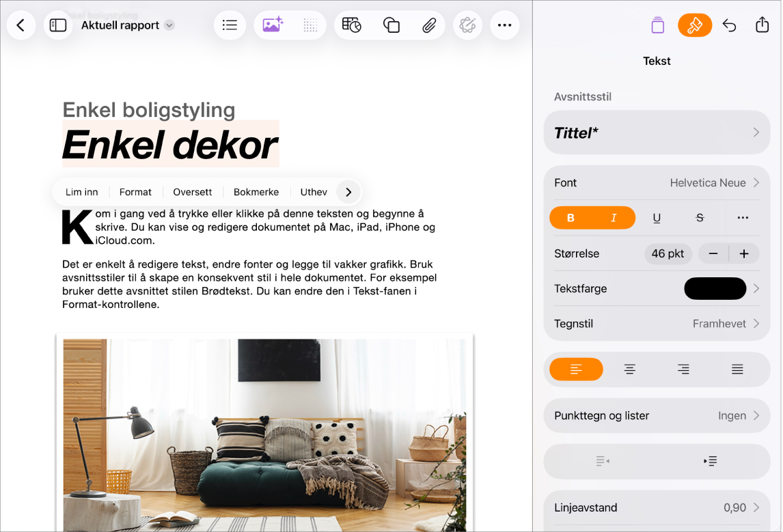The height and width of the screenshot is (532, 783).
Task: Choose Lim inn in context menu
Action: (x=82, y=192)
